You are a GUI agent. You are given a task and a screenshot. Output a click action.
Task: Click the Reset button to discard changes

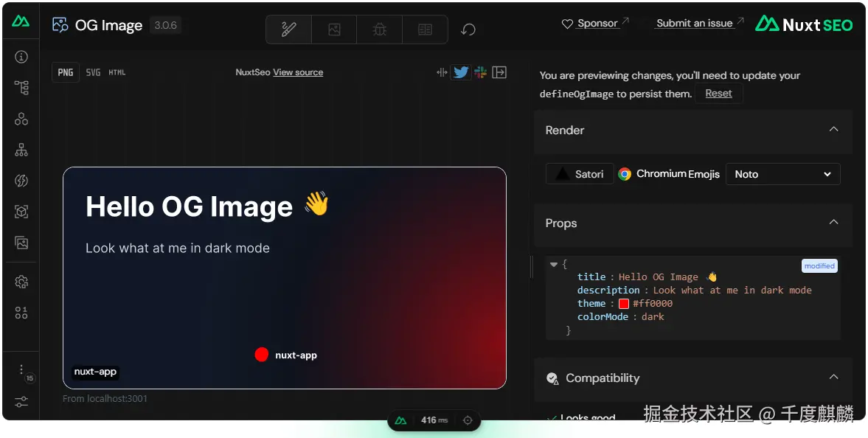point(718,93)
